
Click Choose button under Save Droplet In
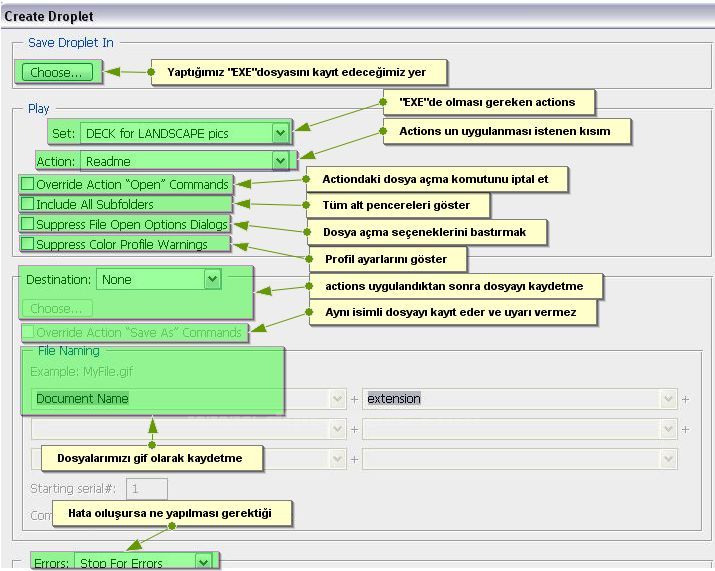tap(57, 72)
